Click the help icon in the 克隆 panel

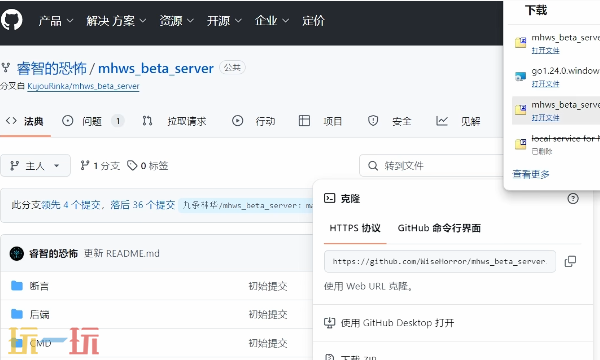pyautogui.click(x=573, y=199)
